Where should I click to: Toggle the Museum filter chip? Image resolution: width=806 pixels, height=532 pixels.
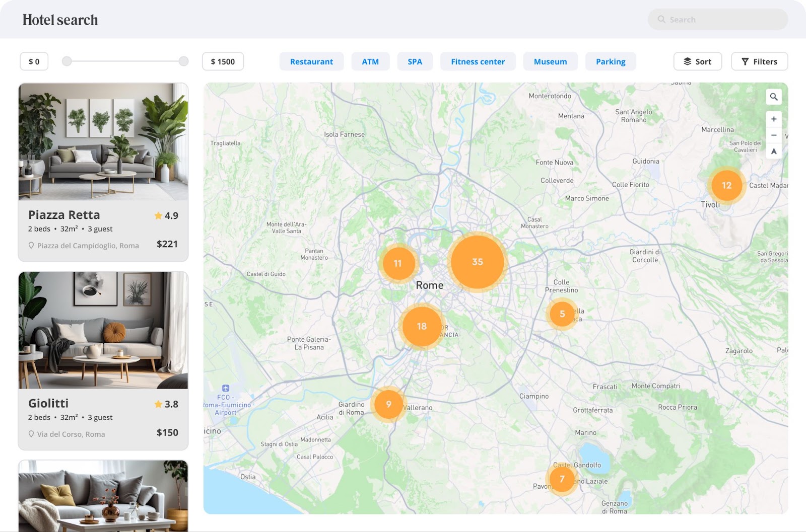click(551, 61)
